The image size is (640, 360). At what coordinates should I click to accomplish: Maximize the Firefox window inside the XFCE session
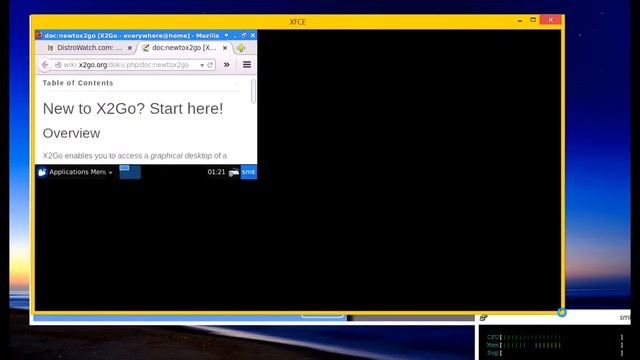point(244,36)
